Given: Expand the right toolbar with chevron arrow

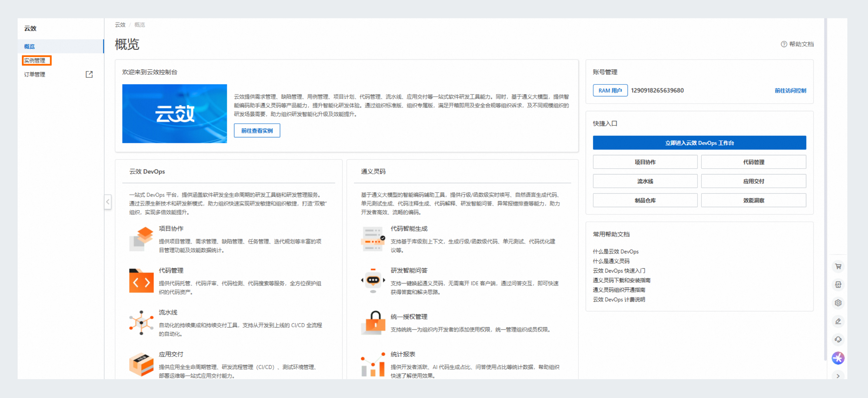Looking at the screenshot, I should (x=838, y=376).
